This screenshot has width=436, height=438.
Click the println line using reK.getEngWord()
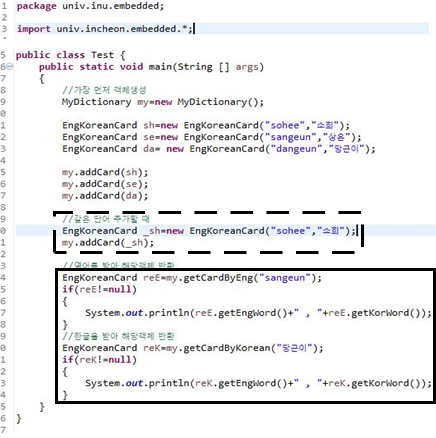coord(258,383)
